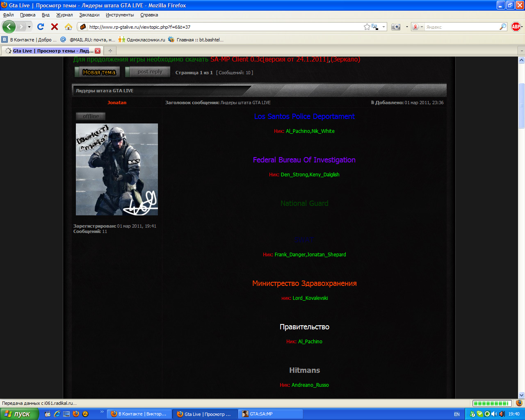Open the Инструменты menu
The height and width of the screenshot is (420, 525).
pos(120,15)
